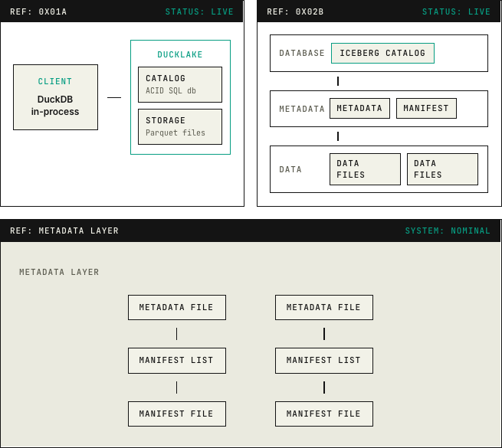Select the METADATA box beside MANIFEST
502x448 pixels.
click(x=360, y=109)
